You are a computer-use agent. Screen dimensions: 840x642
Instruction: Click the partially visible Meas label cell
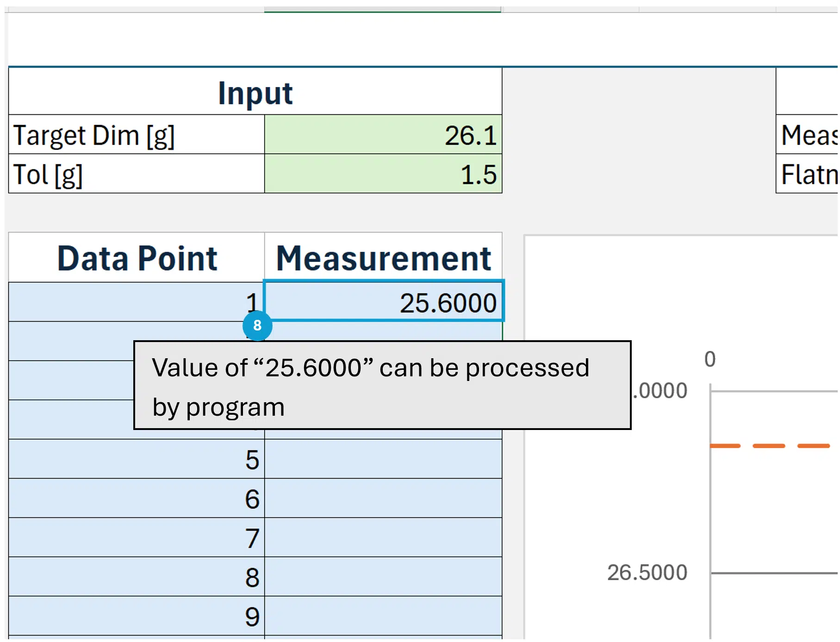coord(808,135)
